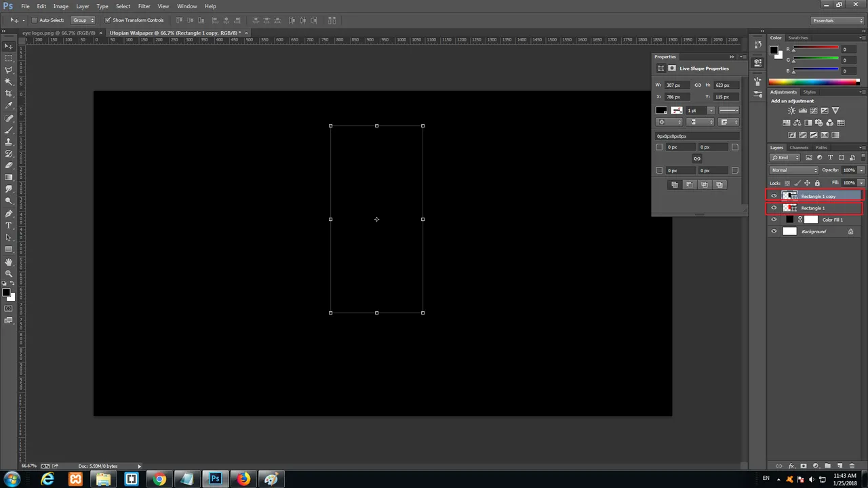Hide the Color Fill 1 layer
The width and height of the screenshot is (868, 488).
[774, 220]
